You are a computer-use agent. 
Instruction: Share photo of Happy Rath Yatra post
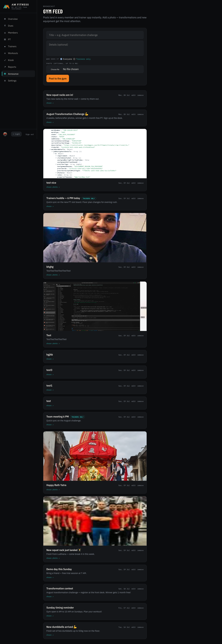pyautogui.click(x=53, y=490)
